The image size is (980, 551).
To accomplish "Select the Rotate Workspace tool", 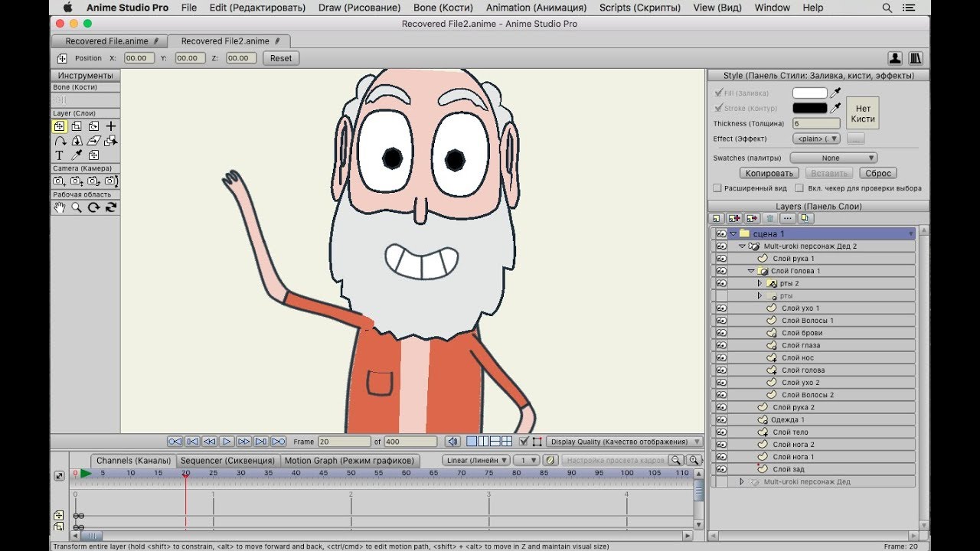I will 93,207.
